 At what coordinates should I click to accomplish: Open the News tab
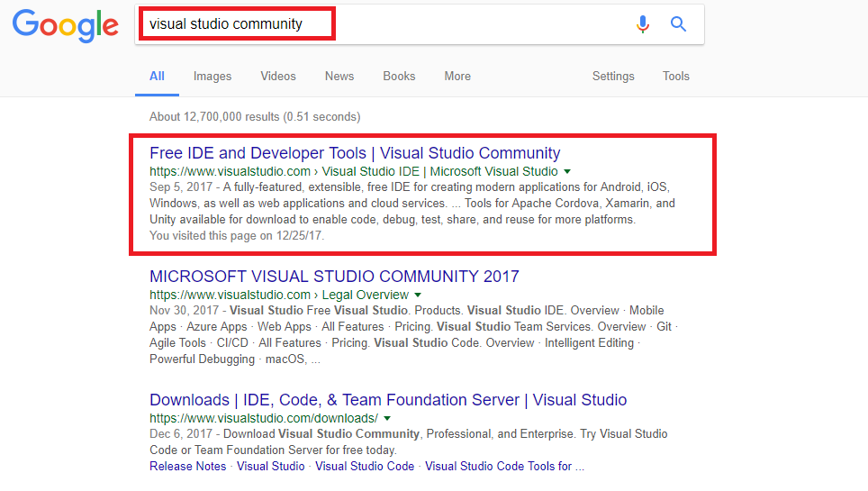point(339,77)
